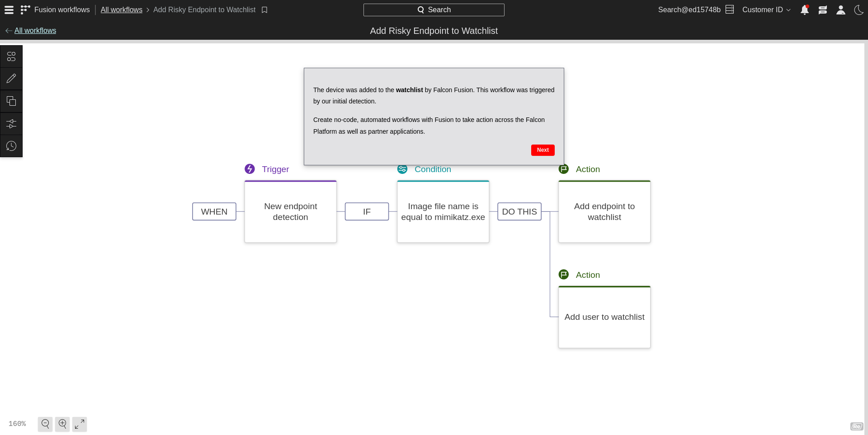Viewport: 868px width, 435px height.
Task: Open the hamburger navigation menu
Action: [x=9, y=9]
